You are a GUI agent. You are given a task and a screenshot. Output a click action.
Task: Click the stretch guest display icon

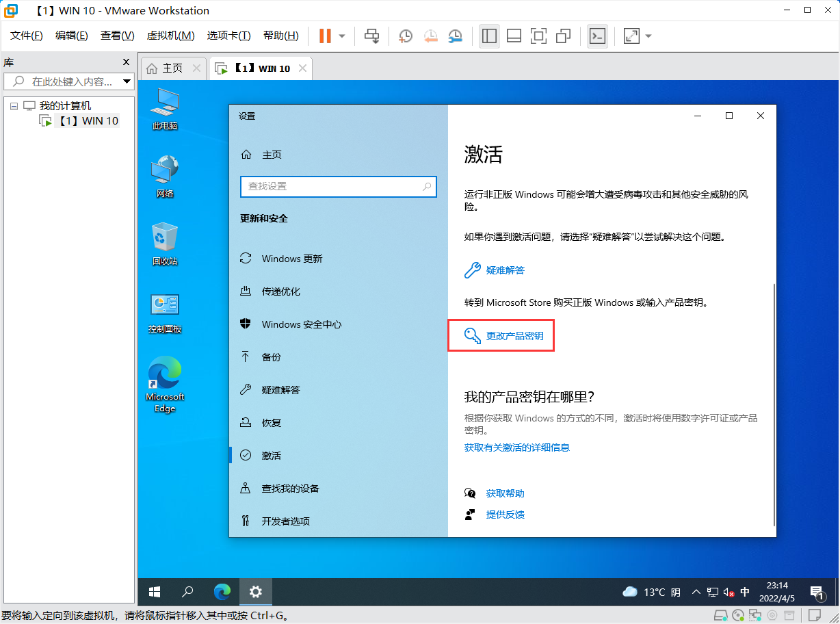631,36
